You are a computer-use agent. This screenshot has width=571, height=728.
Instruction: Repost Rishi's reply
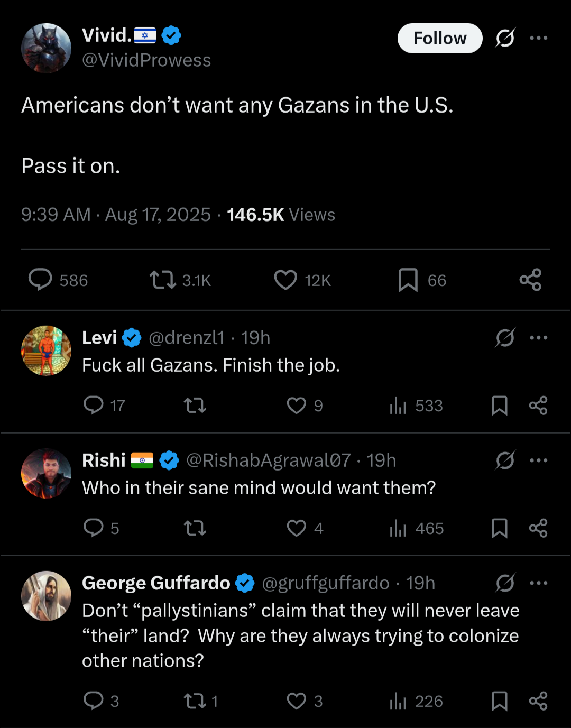point(195,528)
